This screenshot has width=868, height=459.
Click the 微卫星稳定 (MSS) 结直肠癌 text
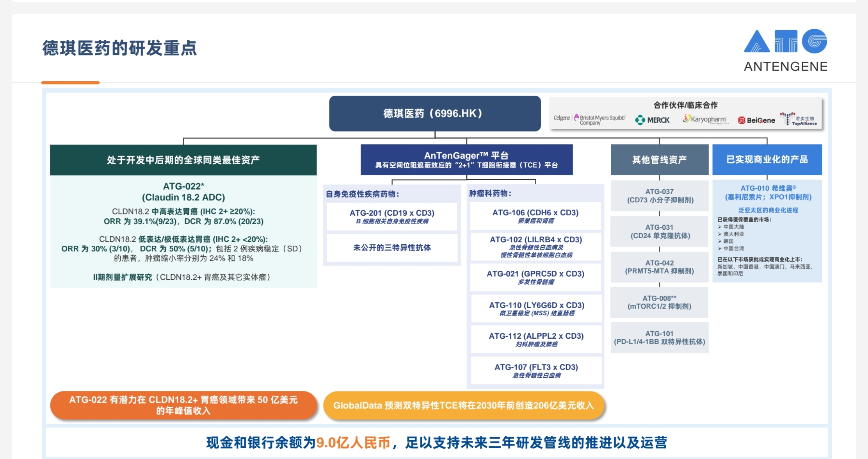tap(537, 313)
